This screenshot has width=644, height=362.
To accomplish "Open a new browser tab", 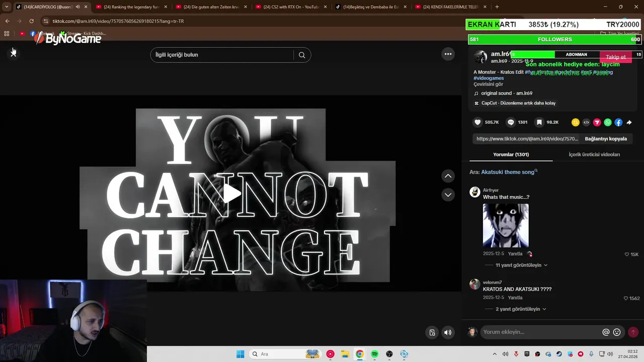I will click(497, 7).
